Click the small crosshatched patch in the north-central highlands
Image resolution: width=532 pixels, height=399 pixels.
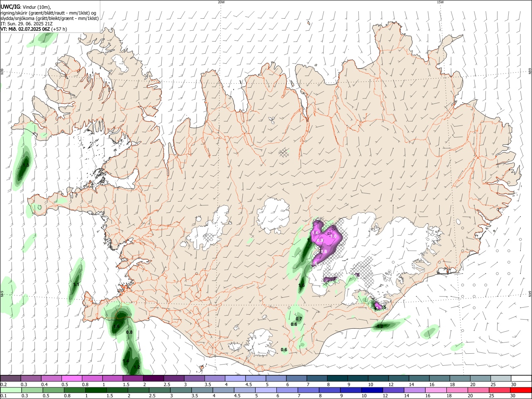click(284, 153)
